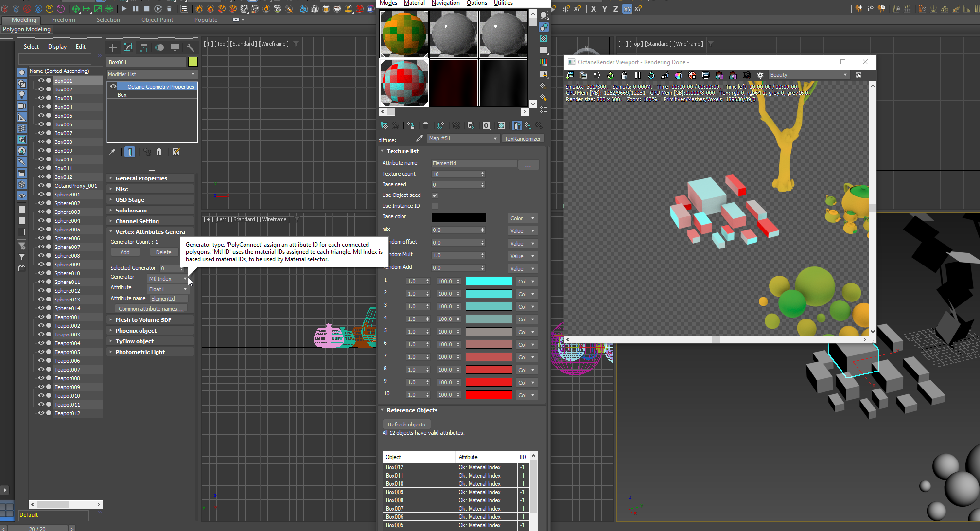Click the bright red color swatch for texture 10
Viewport: 980px width, 531px height.
(x=489, y=395)
